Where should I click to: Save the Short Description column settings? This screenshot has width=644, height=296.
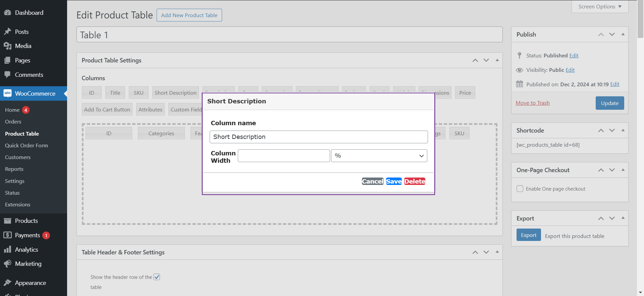(394, 181)
